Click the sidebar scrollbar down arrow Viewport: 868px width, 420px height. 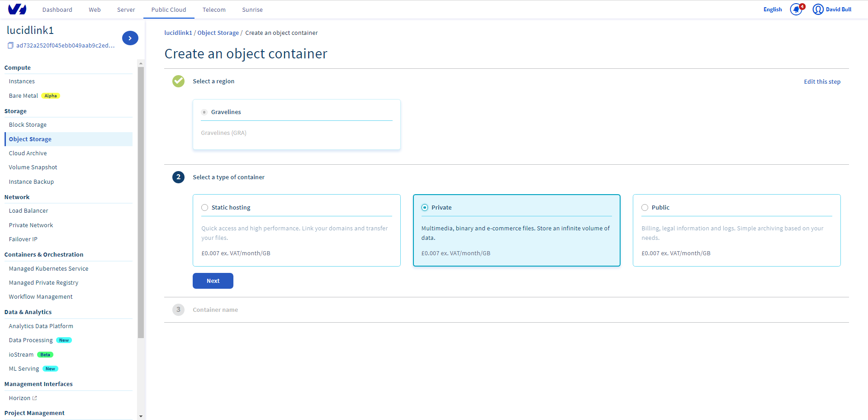click(x=141, y=416)
